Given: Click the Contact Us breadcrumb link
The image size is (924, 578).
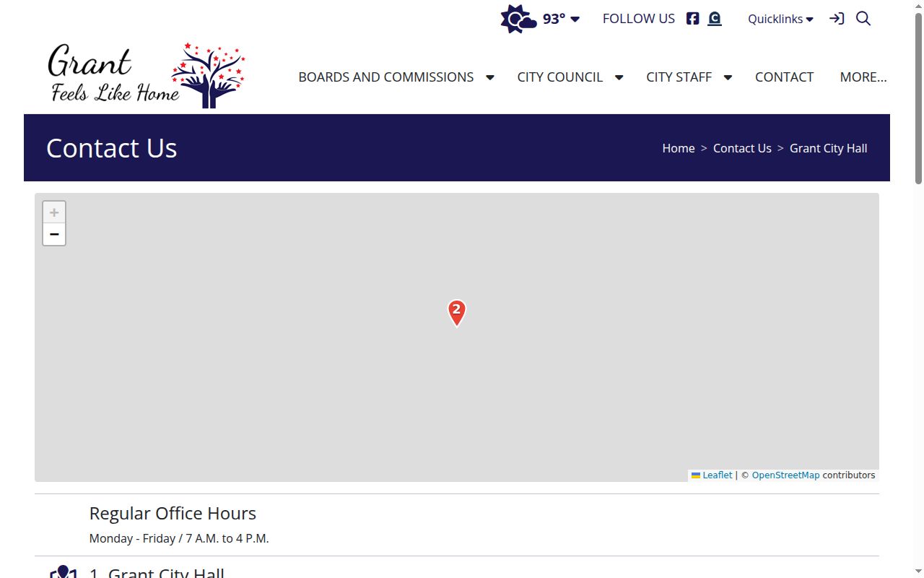Looking at the screenshot, I should 742,148.
